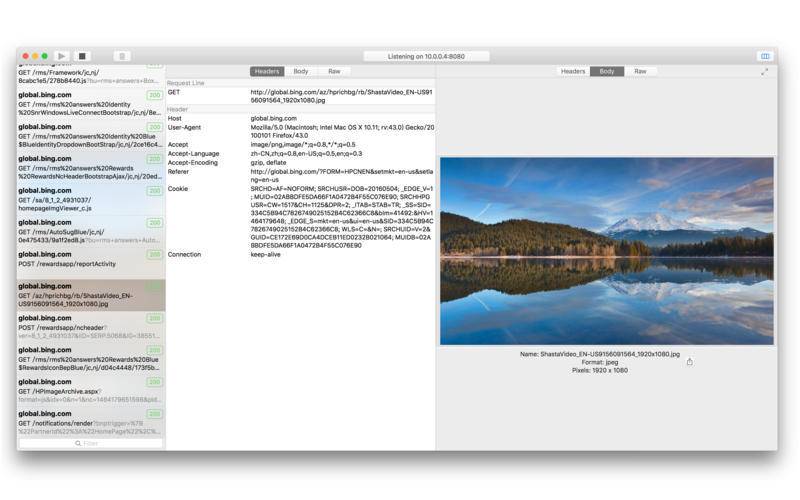The image size is (800, 500).
Task: Click the 200 status badge of reportActivity request
Action: (x=155, y=255)
